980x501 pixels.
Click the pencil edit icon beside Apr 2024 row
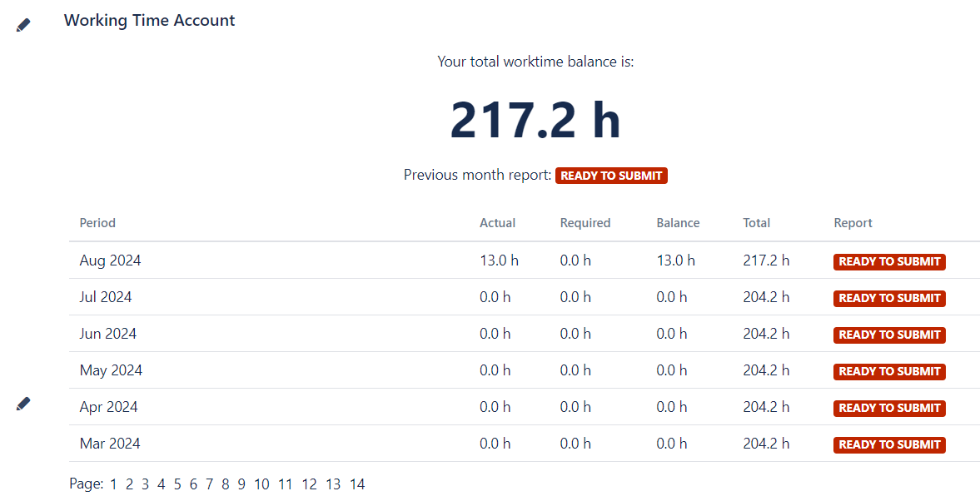pos(23,404)
